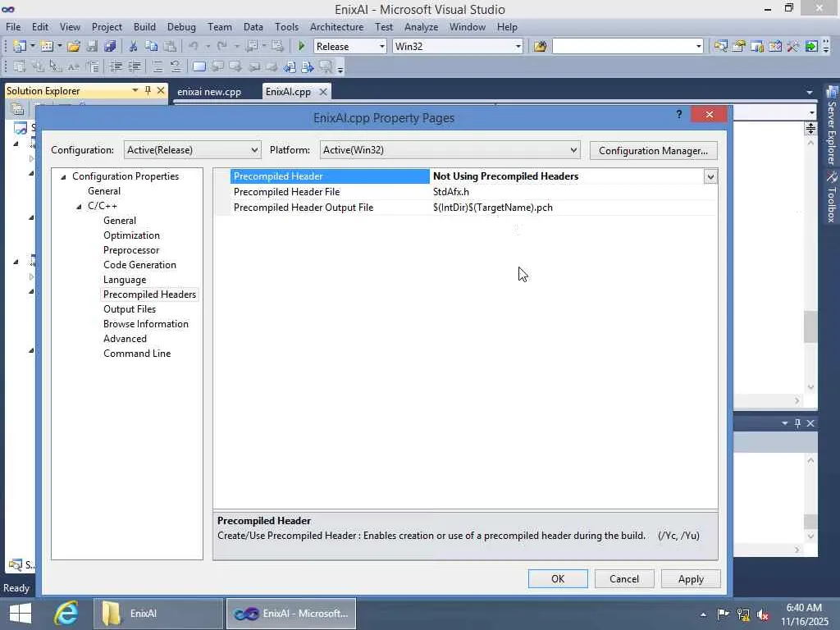This screenshot has height=630, width=840.
Task: Open the solution configuration Release dropdown
Action: [382, 47]
